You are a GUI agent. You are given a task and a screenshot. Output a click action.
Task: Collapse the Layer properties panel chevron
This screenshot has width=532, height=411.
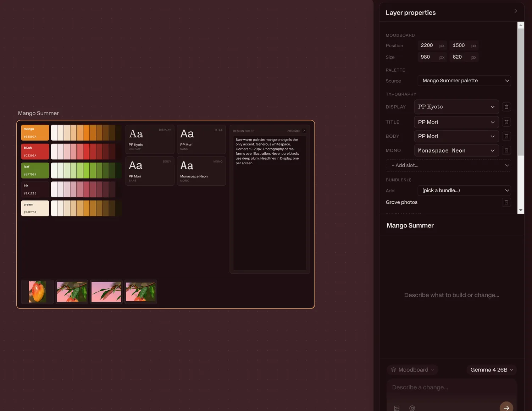(x=515, y=11)
